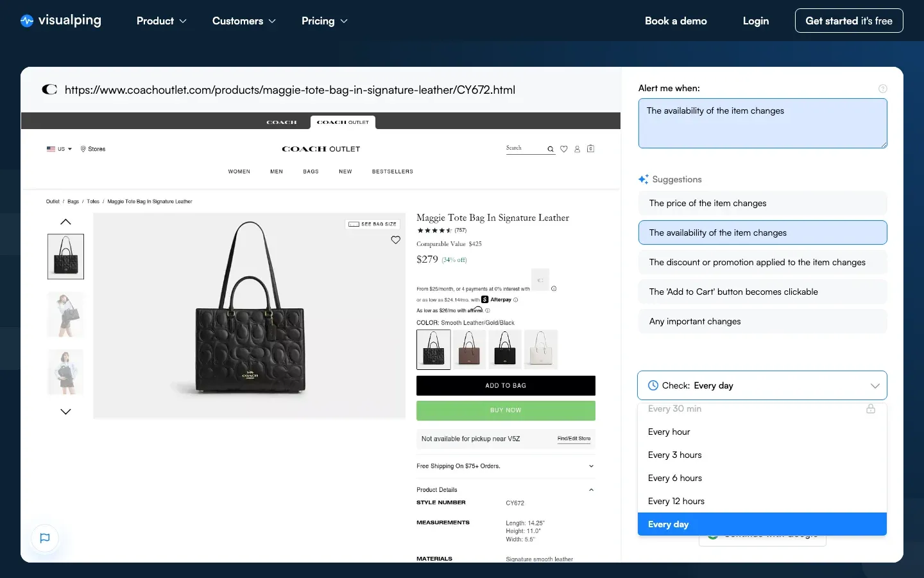Click the thumbnail down arrow
The height and width of the screenshot is (578, 924).
(x=65, y=412)
